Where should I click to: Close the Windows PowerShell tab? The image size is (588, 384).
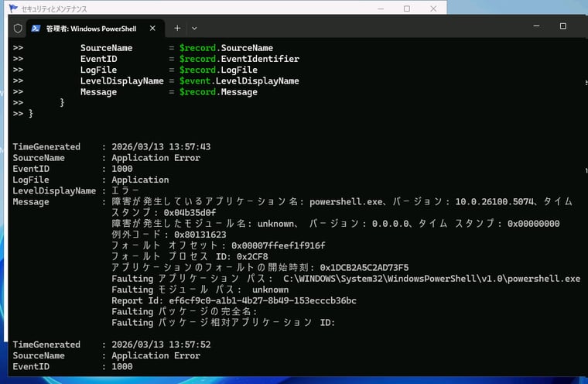tap(152, 28)
